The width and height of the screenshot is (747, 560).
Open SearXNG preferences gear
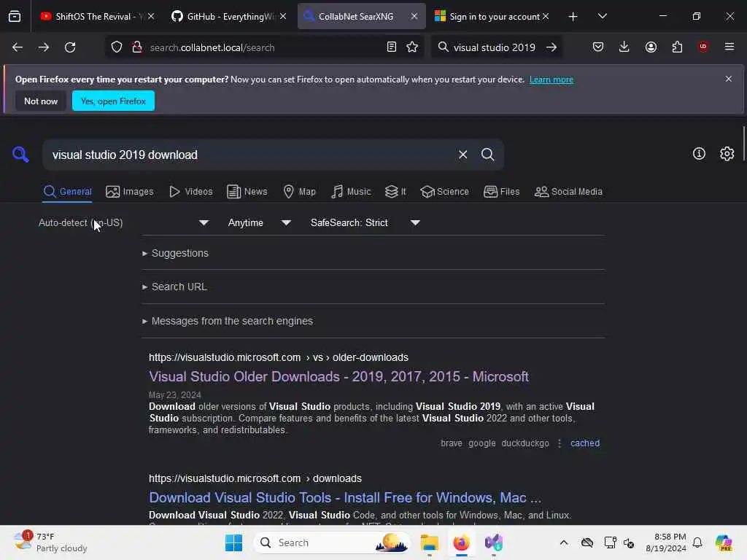click(727, 153)
